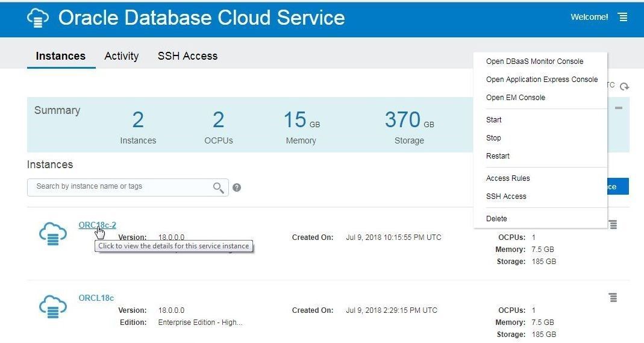Screen dimensions: 644x343
Task: Click the ORC18c-2 instance cloud icon
Action: click(52, 234)
